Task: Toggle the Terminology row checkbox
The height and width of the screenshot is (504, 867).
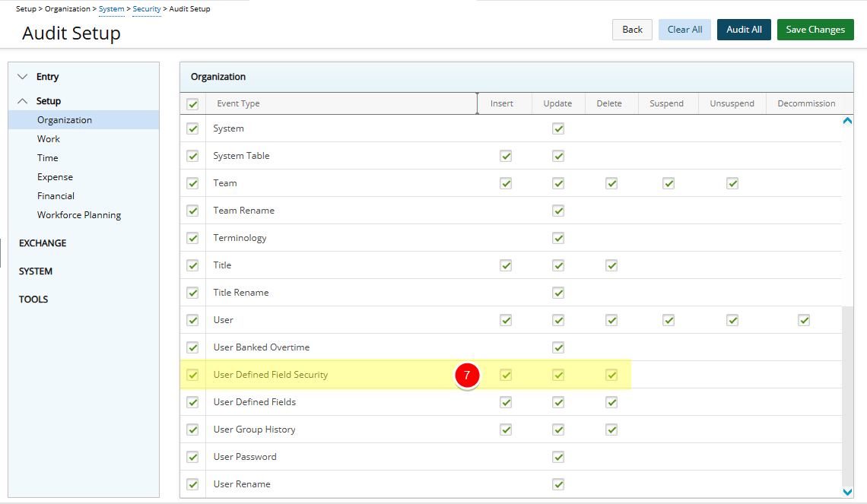Action: pos(192,238)
